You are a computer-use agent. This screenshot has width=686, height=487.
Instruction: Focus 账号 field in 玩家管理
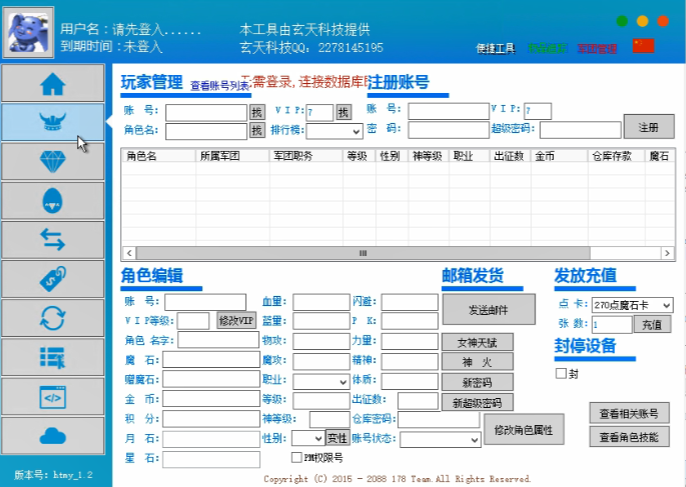(206, 113)
